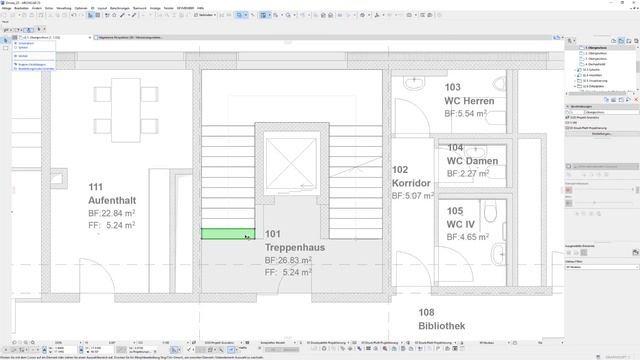Select the 102 Korridor room label
Screen dimensions: 640x360
tap(412, 182)
